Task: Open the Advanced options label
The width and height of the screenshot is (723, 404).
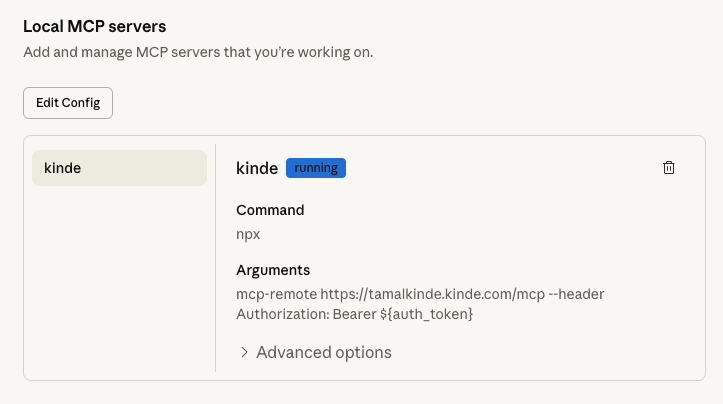Action: (x=324, y=352)
